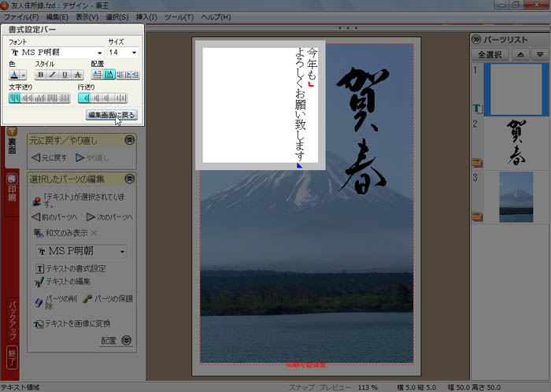Choose the narrowest 文字送り spacing
This screenshot has width=551, height=392.
(x=15, y=98)
